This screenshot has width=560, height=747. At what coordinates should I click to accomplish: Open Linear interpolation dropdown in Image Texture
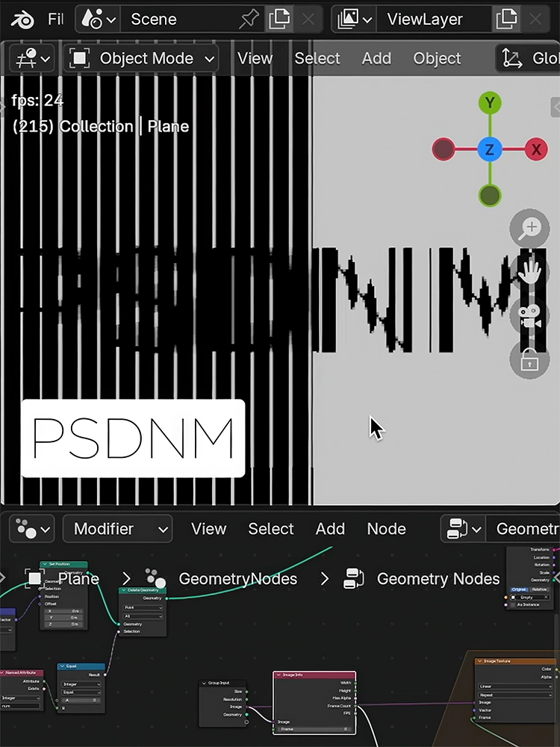516,686
